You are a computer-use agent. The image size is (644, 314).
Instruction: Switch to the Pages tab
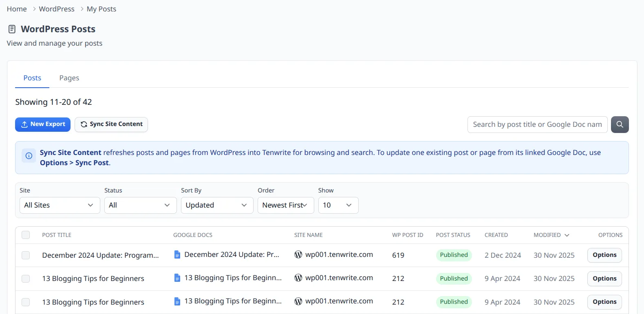click(69, 78)
